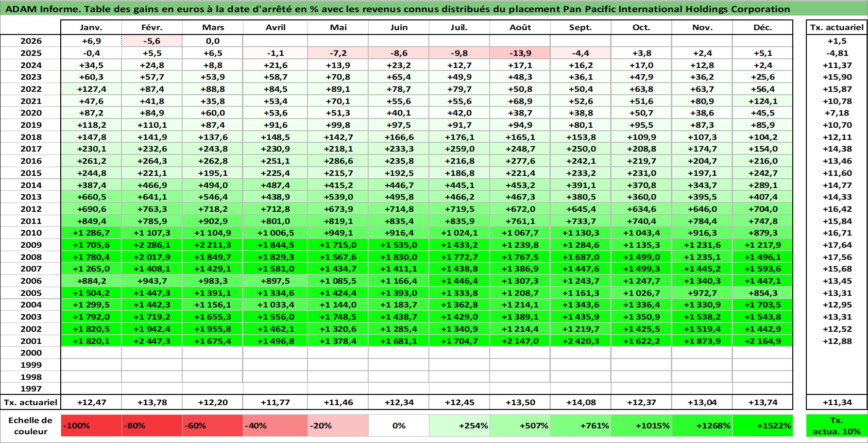Click the -80% color scale swatch

pos(152,426)
